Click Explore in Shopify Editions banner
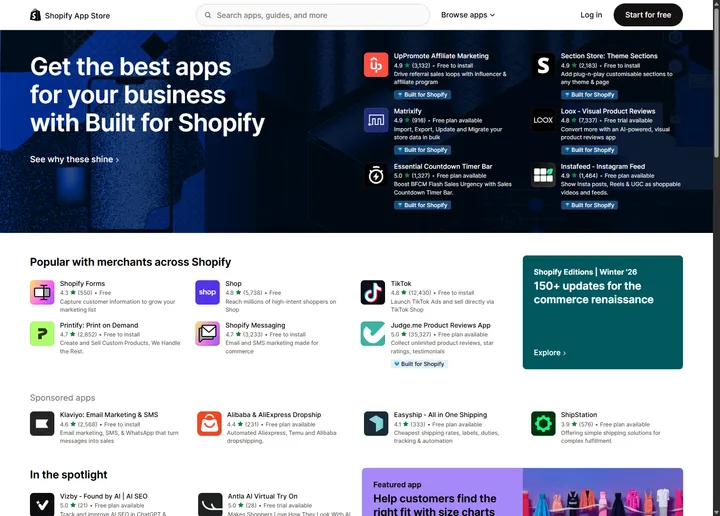This screenshot has height=516, width=720. point(550,353)
